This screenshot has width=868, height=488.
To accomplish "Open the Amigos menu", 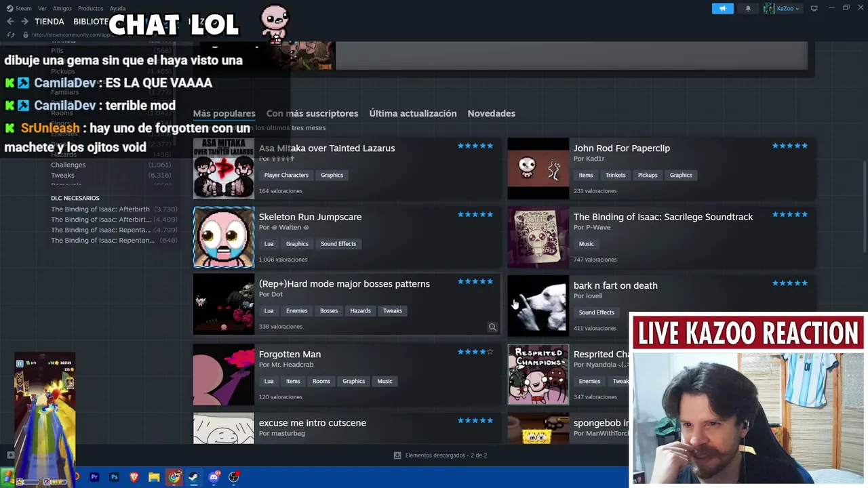I will coord(62,8).
